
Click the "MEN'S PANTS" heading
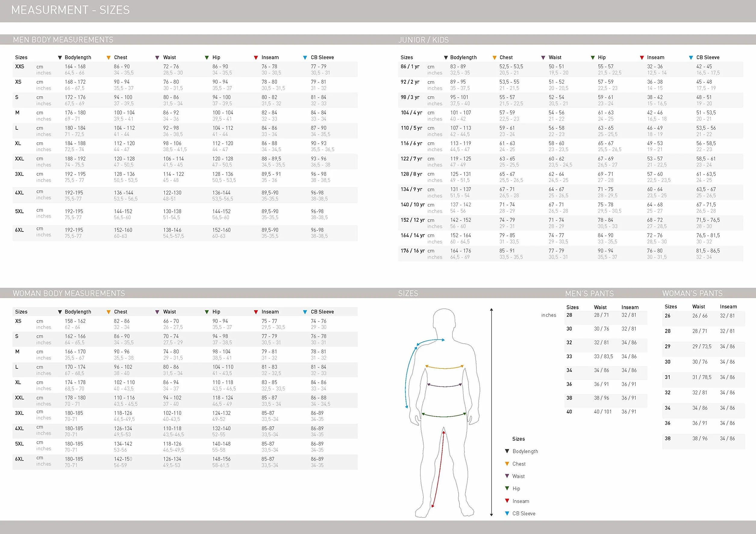coord(589,293)
